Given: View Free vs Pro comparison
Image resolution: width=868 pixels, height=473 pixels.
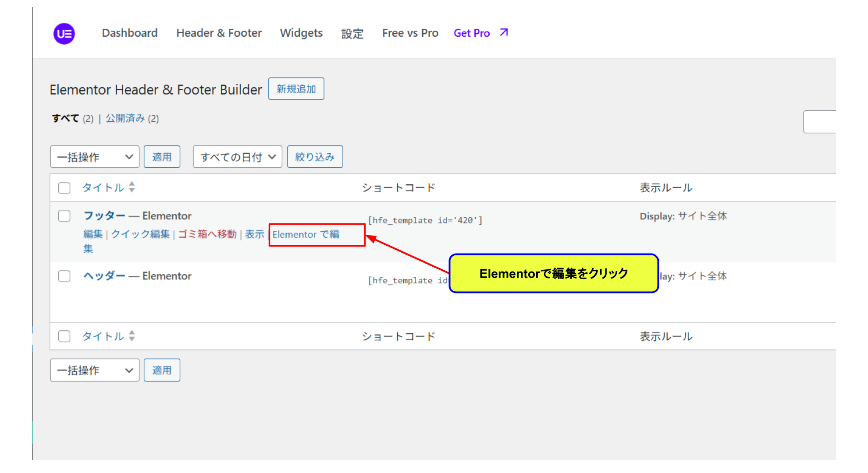Looking at the screenshot, I should (410, 33).
